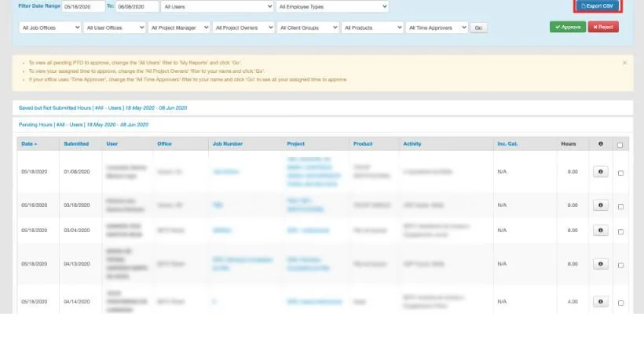
Task: Open info for the 03/24/2020 submitted row
Action: (601, 231)
